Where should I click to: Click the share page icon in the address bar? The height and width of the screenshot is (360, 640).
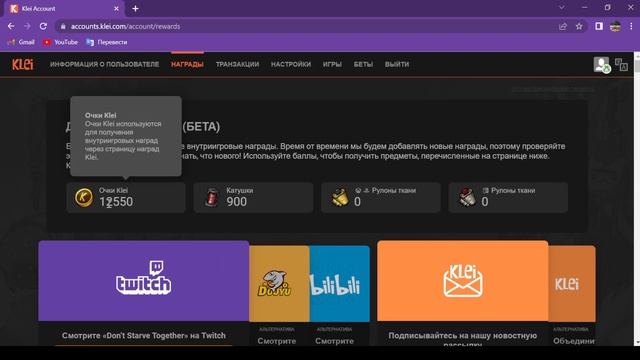coord(563,27)
